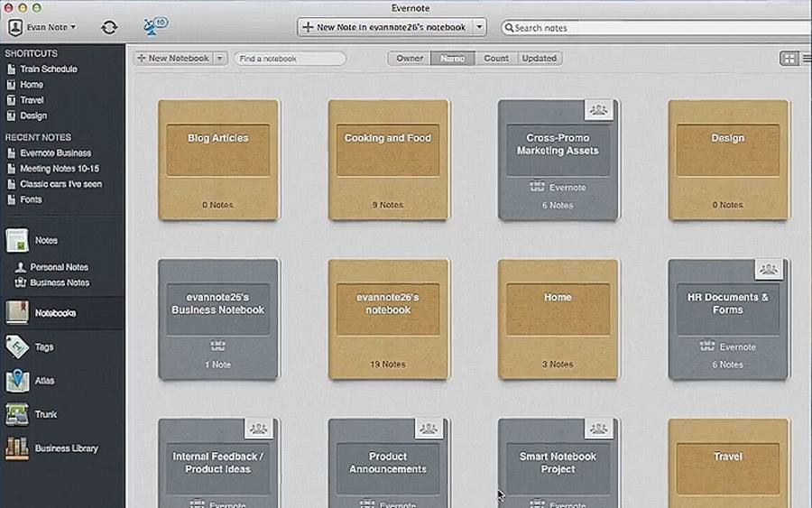Open the Trunk sidebar icon
Viewport: 812px width, 508px height.
click(x=17, y=414)
